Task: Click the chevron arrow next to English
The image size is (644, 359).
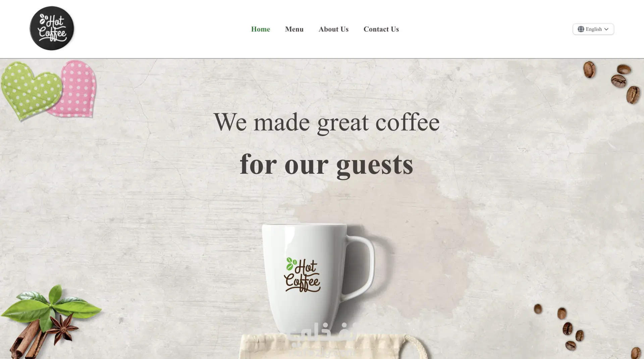Action: 606,29
